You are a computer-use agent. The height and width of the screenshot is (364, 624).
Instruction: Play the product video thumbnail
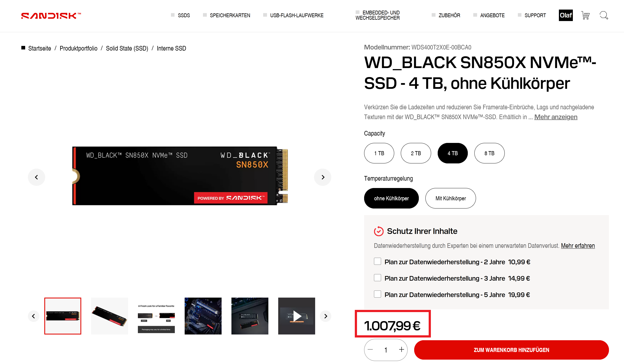(297, 316)
